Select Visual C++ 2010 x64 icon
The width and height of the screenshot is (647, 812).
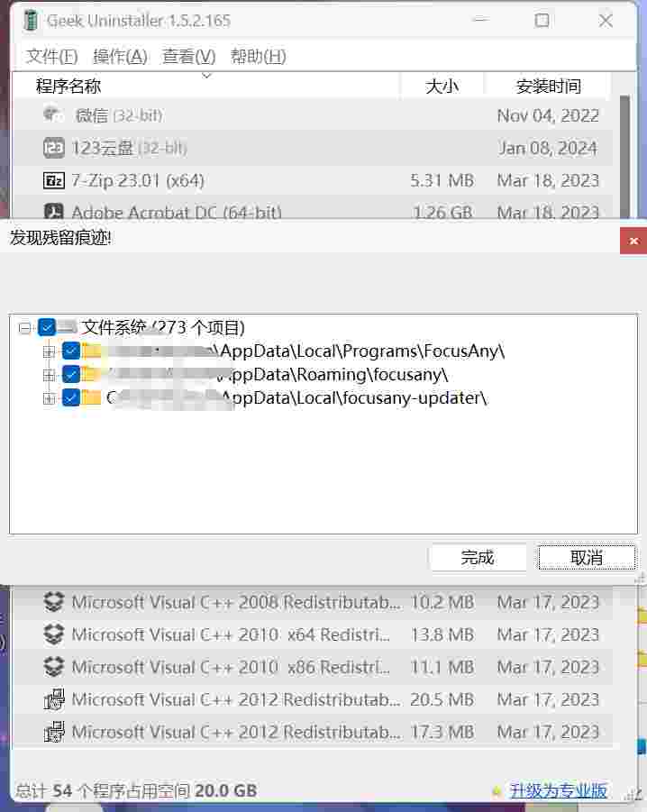[x=54, y=634]
